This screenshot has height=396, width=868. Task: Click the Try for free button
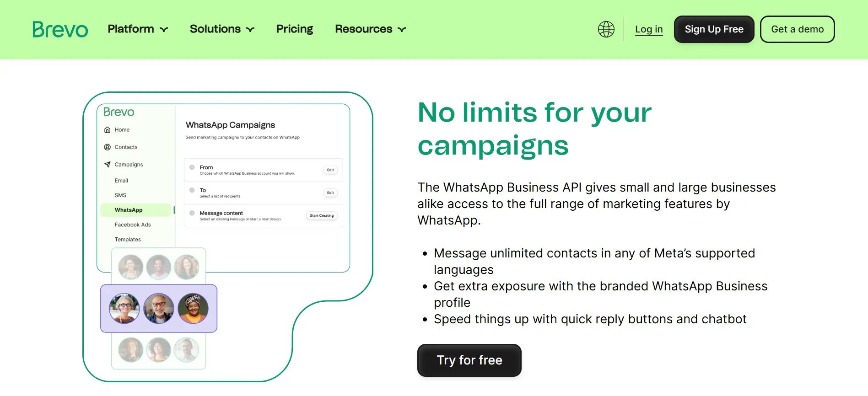tap(469, 360)
